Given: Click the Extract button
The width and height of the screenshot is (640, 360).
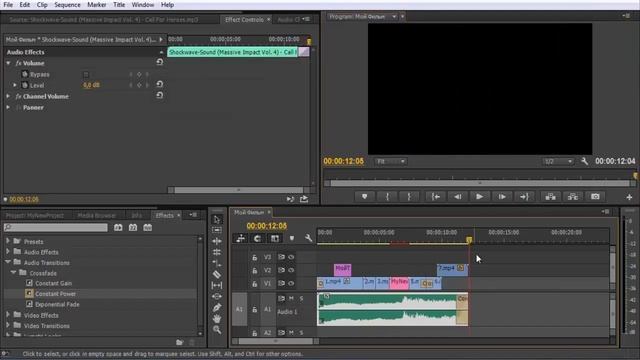Looking at the screenshot, I should (573, 197).
